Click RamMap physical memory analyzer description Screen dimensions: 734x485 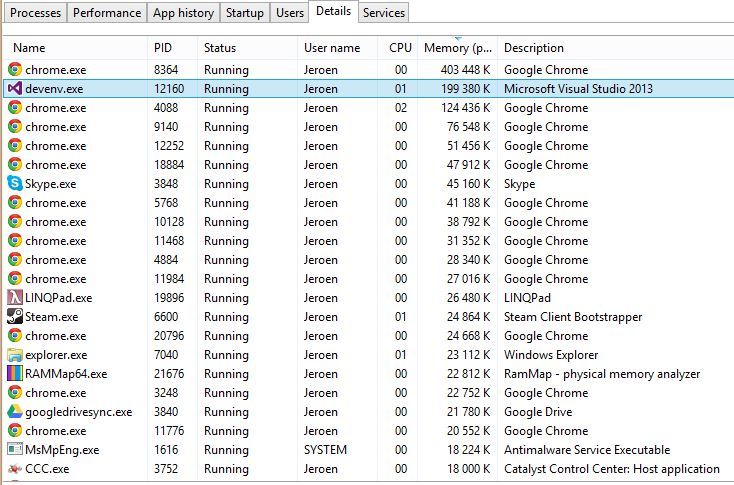pyautogui.click(x=602, y=374)
